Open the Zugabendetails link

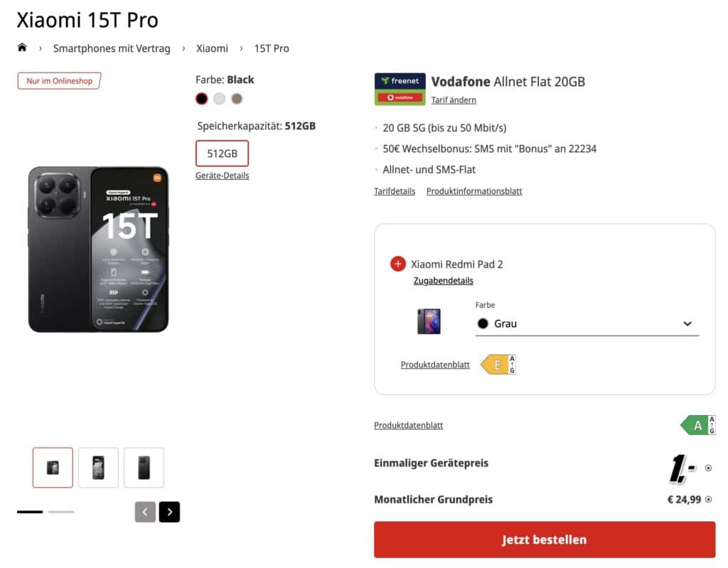(x=444, y=281)
